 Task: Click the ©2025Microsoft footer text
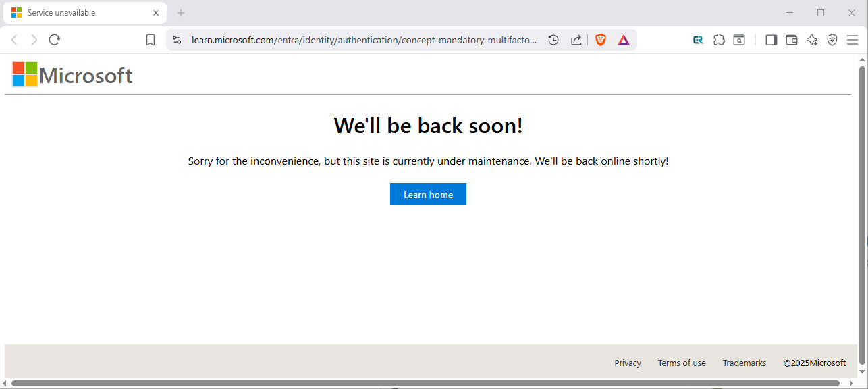(x=815, y=363)
